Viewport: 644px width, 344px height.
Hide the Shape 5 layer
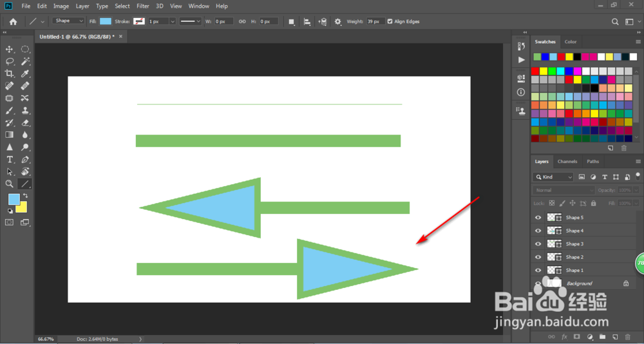[x=538, y=217]
